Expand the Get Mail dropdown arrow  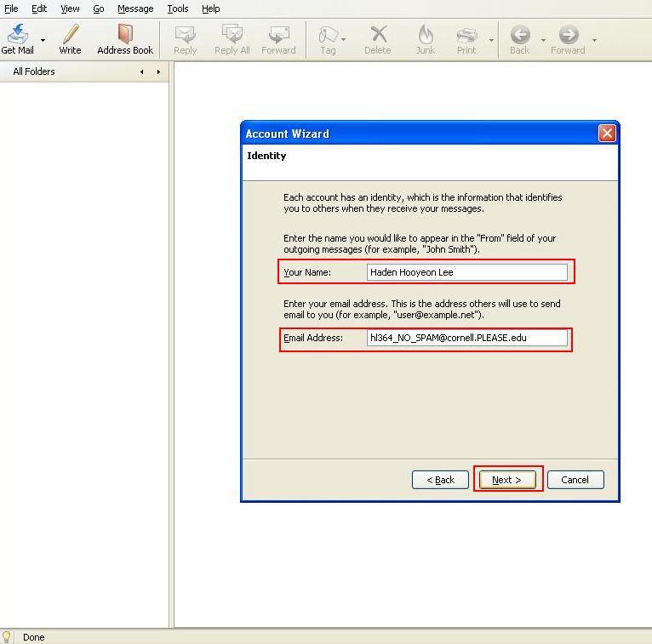[43, 40]
